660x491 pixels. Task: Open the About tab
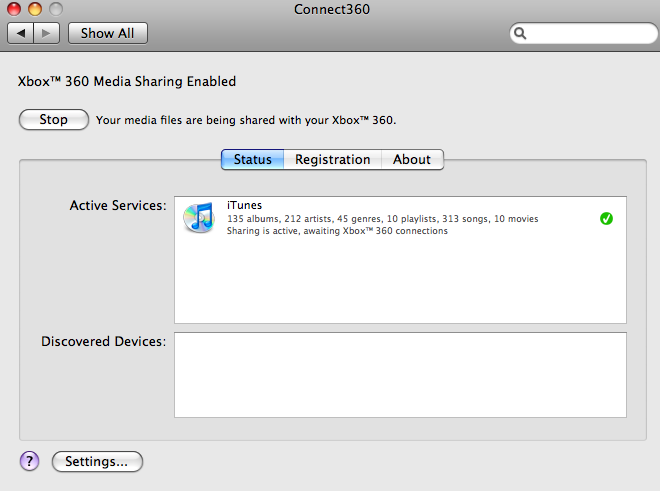point(412,159)
